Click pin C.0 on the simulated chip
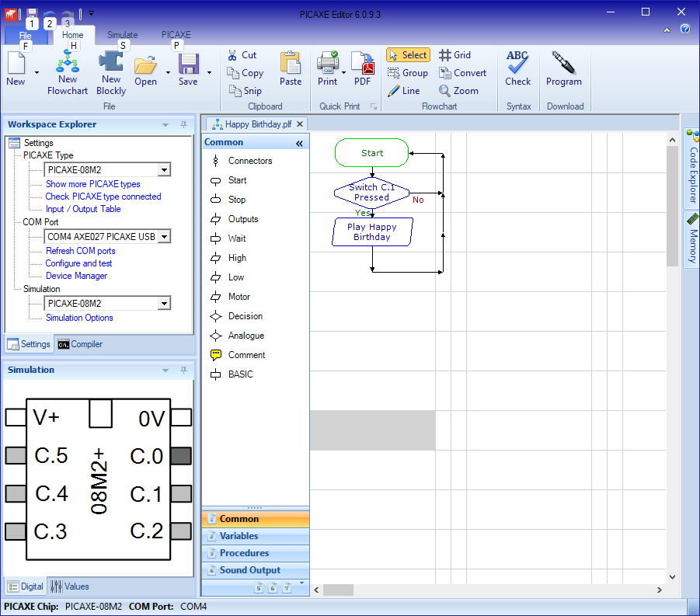Image resolution: width=700 pixels, height=616 pixels. [181, 456]
